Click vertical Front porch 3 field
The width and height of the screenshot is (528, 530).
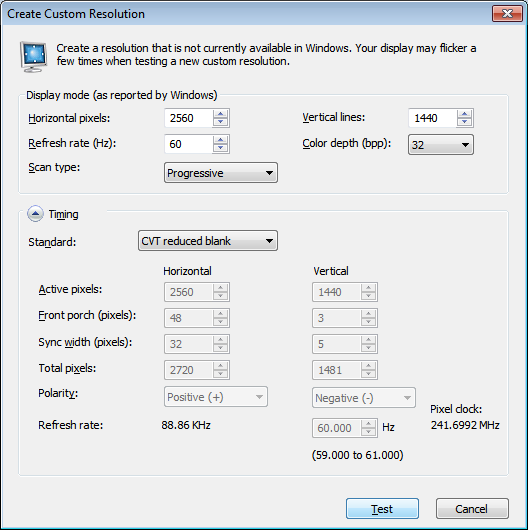(337, 318)
